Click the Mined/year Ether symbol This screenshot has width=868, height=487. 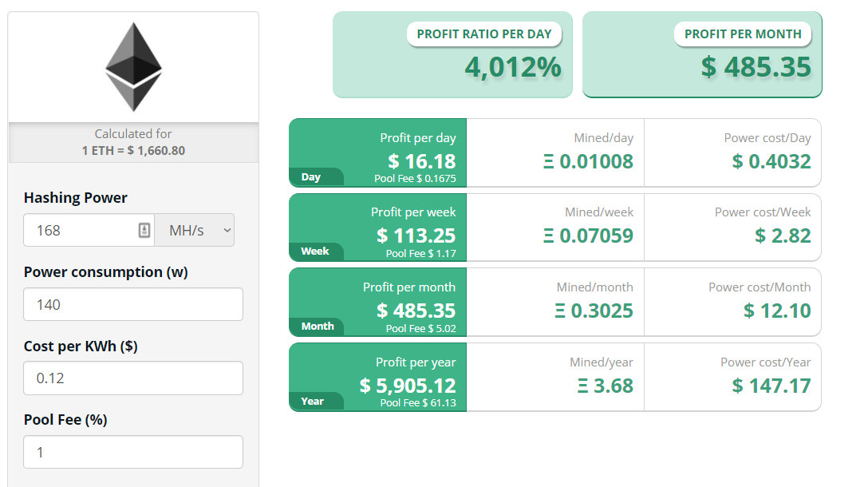tap(583, 386)
